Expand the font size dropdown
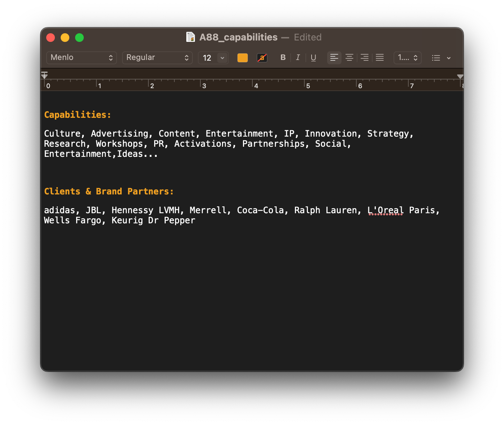 pos(222,58)
